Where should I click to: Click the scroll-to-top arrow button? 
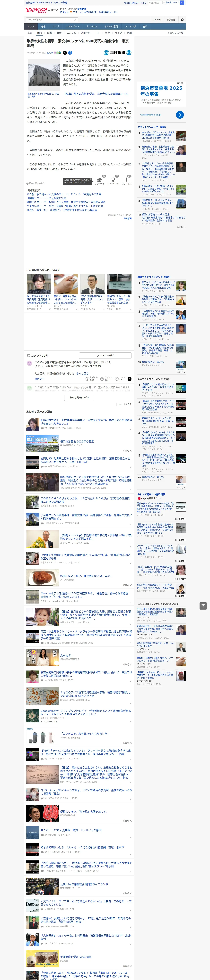pos(203,606)
